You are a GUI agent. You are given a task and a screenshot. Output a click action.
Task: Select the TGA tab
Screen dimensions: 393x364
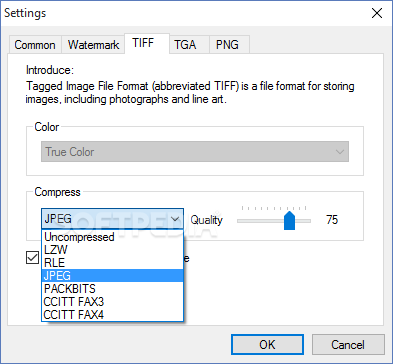coord(185,45)
